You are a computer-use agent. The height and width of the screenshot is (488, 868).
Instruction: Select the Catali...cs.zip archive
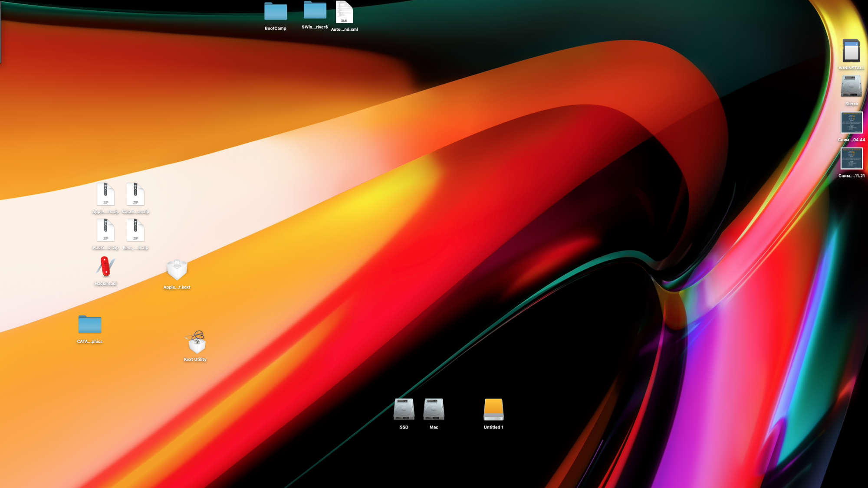point(135,194)
